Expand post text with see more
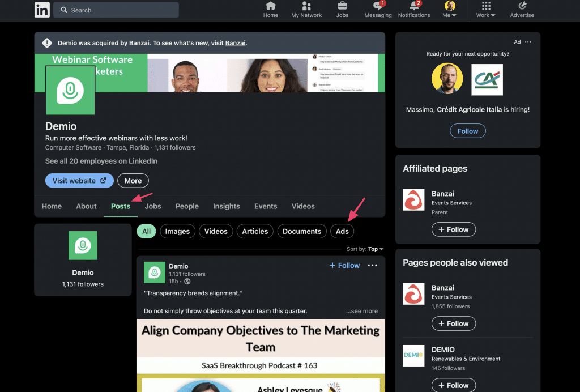 (362, 311)
